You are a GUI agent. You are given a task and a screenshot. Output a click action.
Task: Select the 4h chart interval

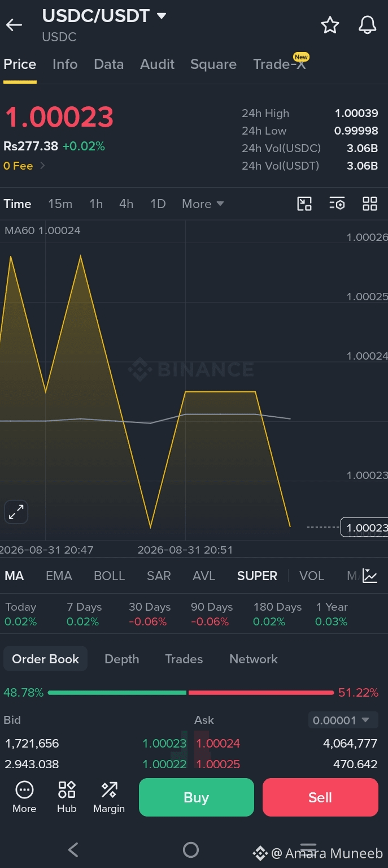coord(127,204)
